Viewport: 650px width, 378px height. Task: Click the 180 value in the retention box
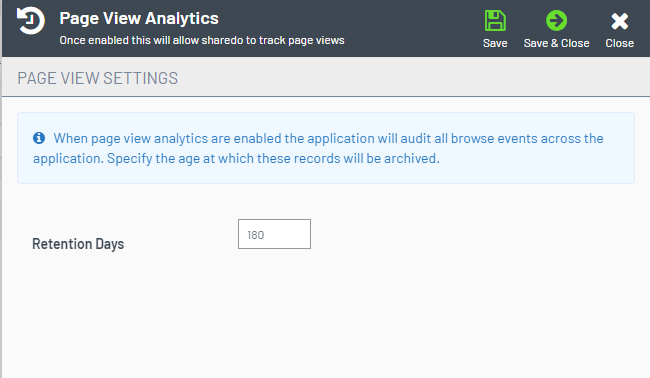tap(255, 235)
